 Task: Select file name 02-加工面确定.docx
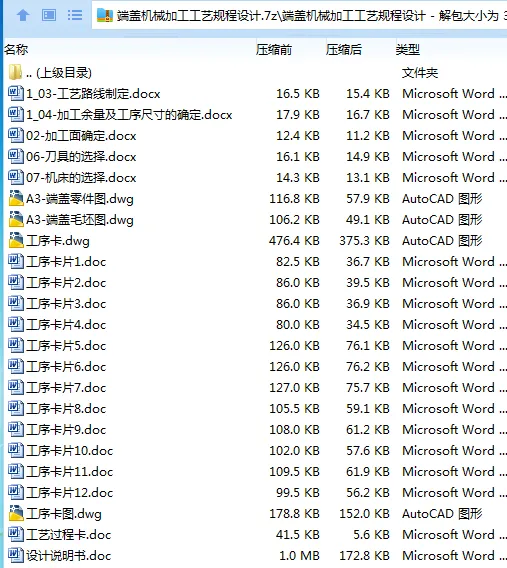tap(81, 136)
